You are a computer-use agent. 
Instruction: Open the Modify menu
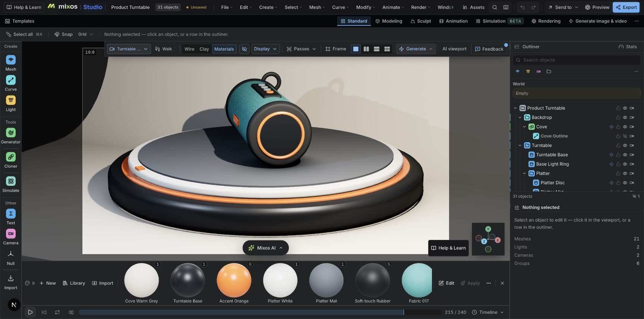[x=365, y=7]
